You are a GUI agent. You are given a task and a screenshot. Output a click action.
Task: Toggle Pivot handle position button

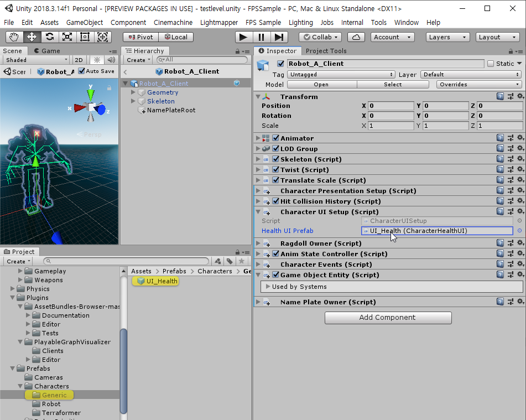(140, 37)
